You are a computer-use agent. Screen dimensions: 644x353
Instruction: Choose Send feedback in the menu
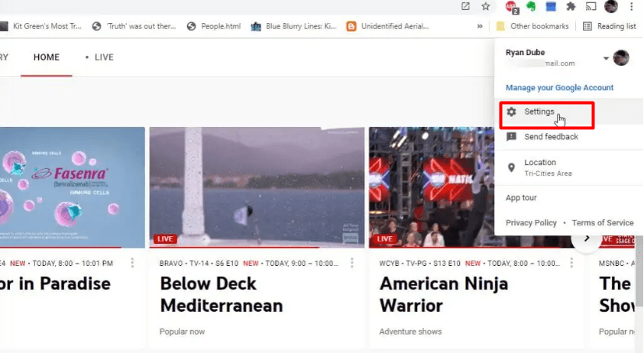point(551,137)
